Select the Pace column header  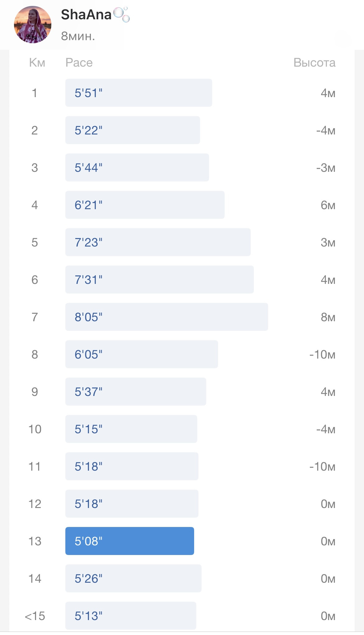tap(79, 63)
